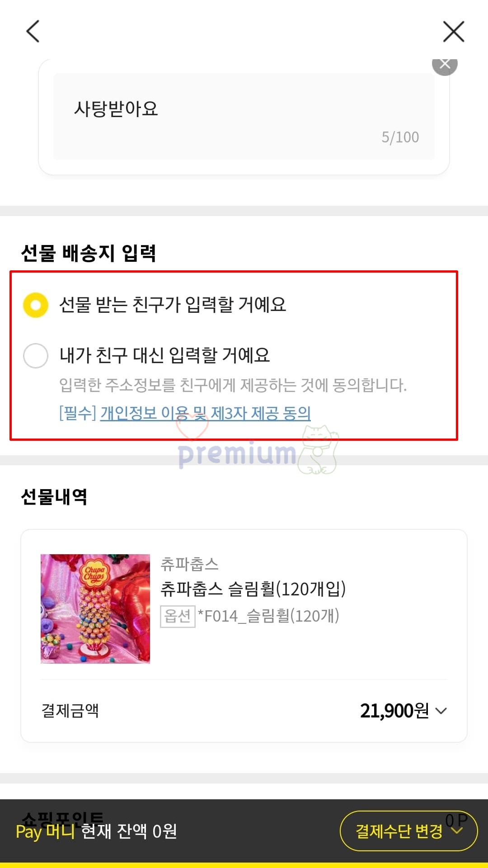
Task: Tap the 5/100 character counter
Action: (x=400, y=137)
